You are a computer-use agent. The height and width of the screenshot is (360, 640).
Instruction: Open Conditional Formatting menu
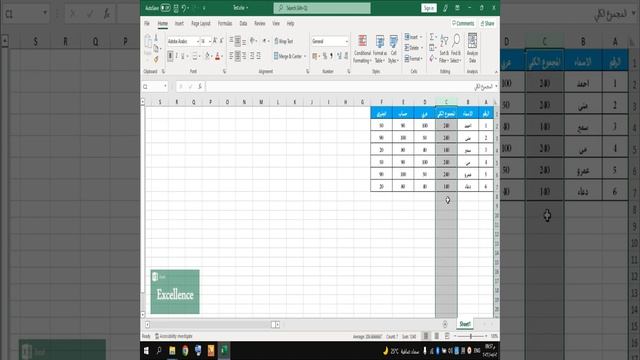(362, 49)
